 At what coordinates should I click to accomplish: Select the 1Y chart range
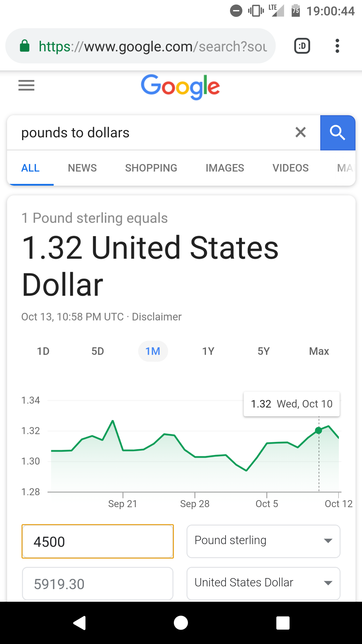pyautogui.click(x=208, y=351)
